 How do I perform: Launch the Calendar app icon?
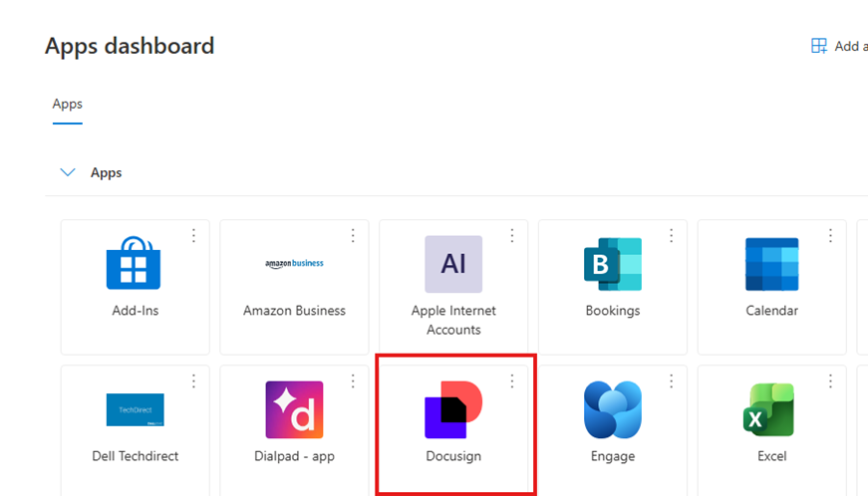(771, 264)
